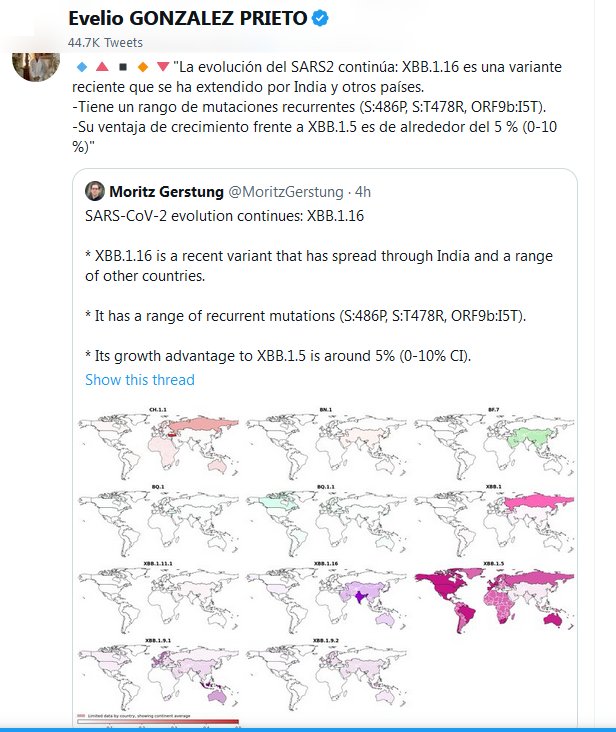Click the red up-triangle emoji
The width and height of the screenshot is (616, 732).
[x=101, y=67]
